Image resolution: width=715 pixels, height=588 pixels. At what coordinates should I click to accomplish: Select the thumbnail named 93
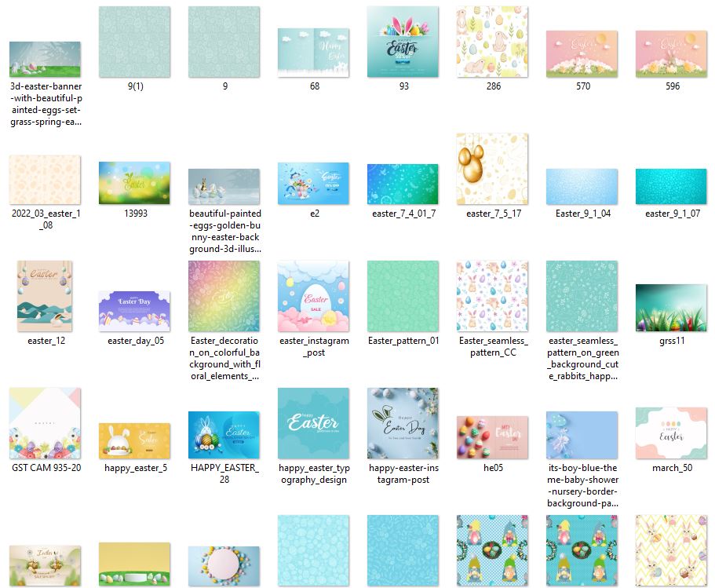pyautogui.click(x=403, y=42)
